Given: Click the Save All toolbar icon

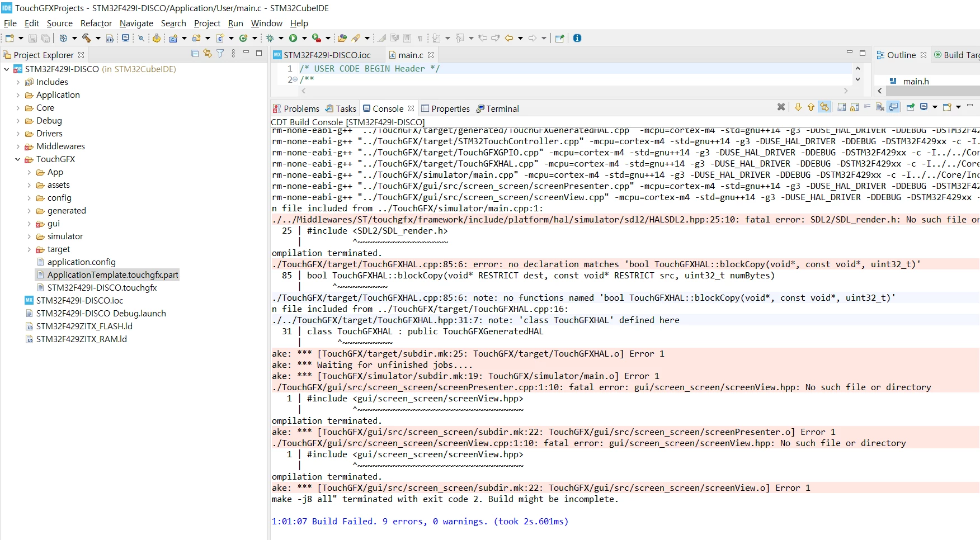Looking at the screenshot, I should click(x=45, y=38).
